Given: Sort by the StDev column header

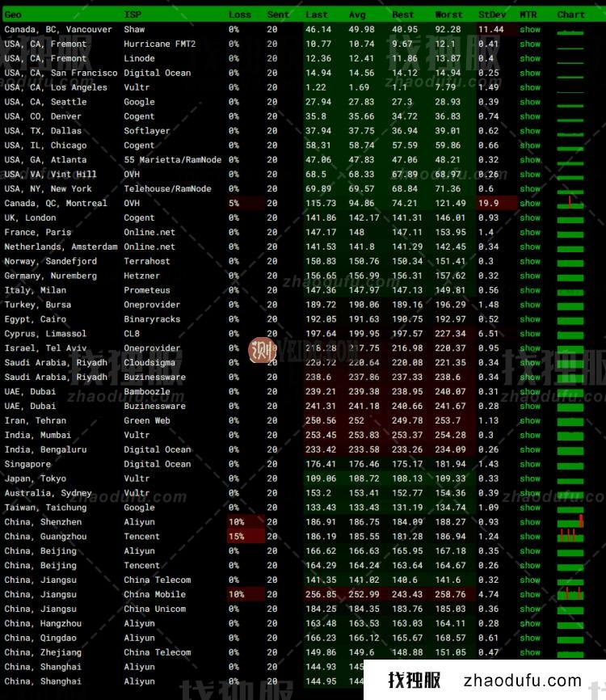Looking at the screenshot, I should coord(492,15).
